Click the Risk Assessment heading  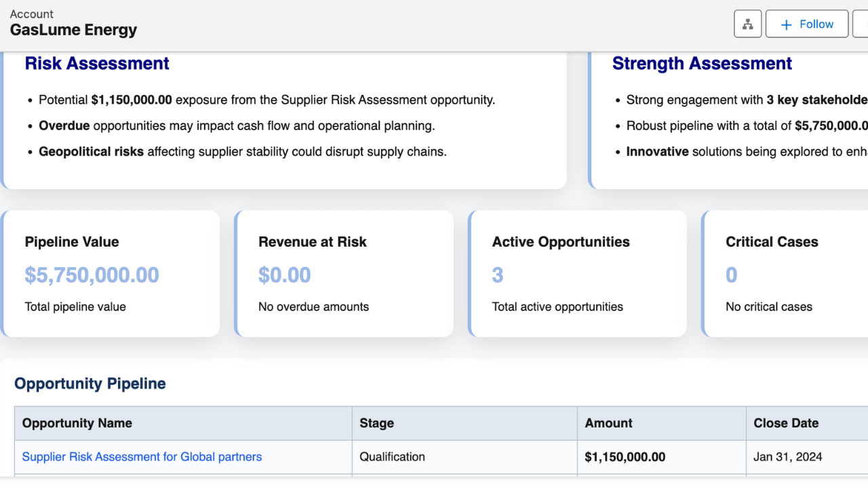pos(97,64)
